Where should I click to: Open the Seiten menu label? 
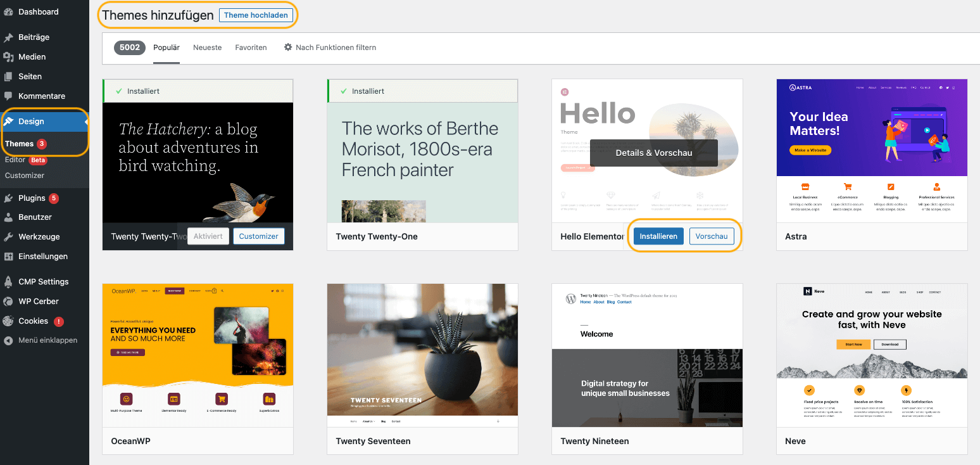pyautogui.click(x=30, y=77)
